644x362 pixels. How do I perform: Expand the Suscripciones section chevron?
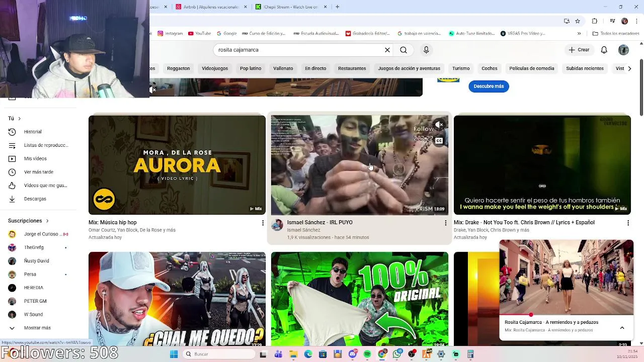(x=47, y=221)
